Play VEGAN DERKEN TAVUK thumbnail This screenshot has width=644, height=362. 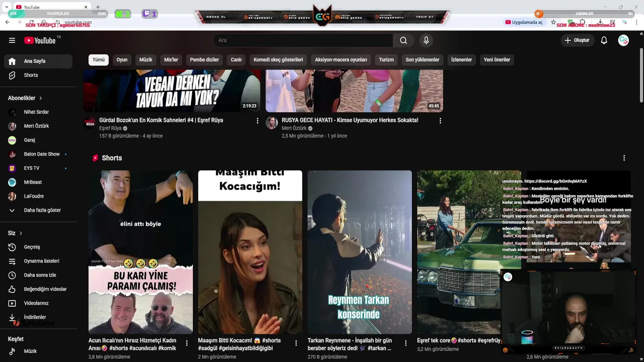pos(172,91)
